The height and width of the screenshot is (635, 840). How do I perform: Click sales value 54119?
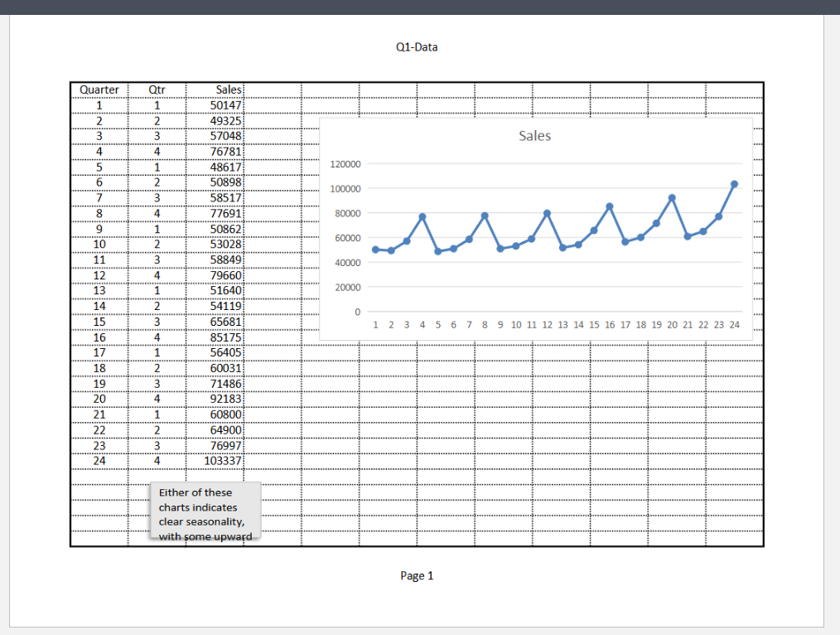tap(225, 306)
